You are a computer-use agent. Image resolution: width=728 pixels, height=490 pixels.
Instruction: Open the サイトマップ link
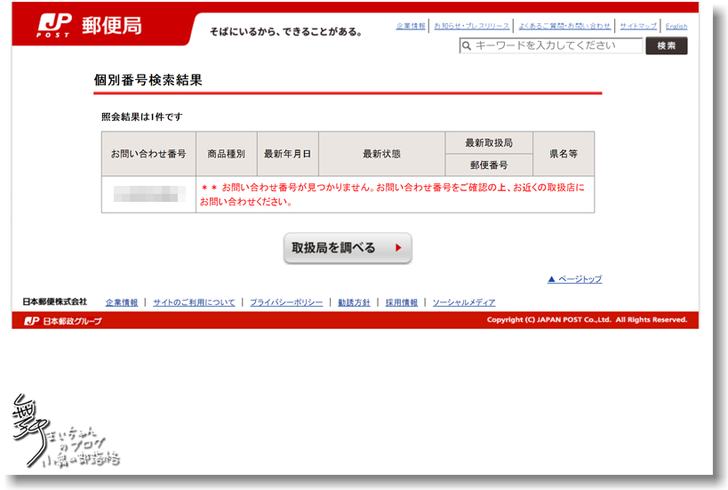[638, 26]
